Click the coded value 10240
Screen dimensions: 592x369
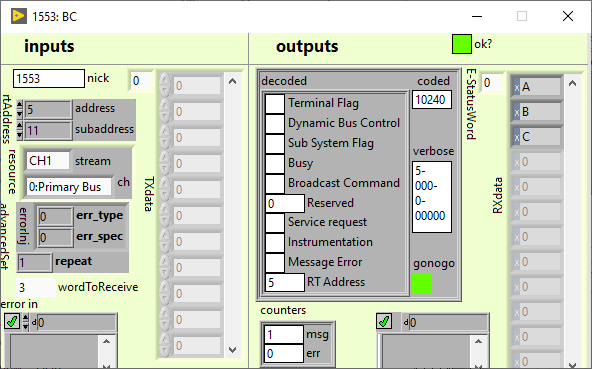point(432,100)
